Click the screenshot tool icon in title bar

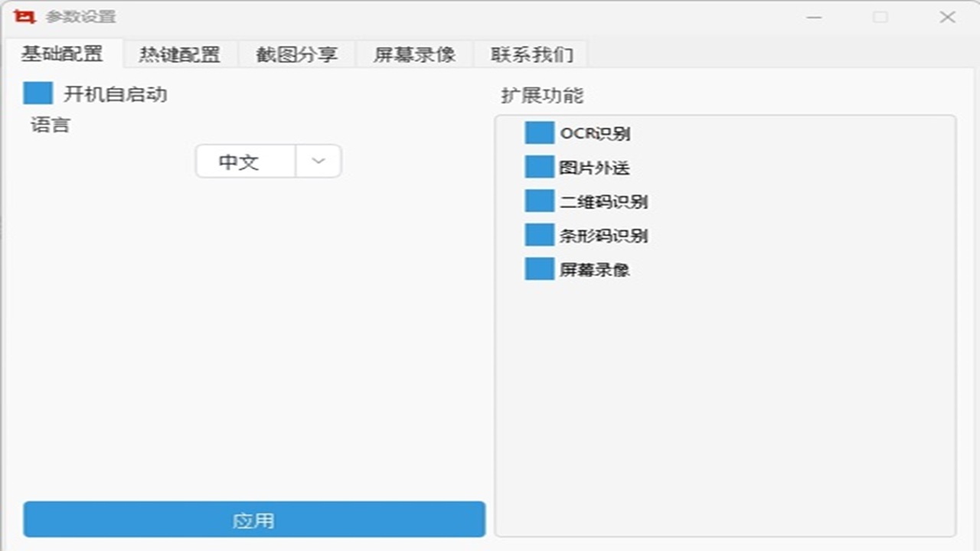[x=24, y=15]
